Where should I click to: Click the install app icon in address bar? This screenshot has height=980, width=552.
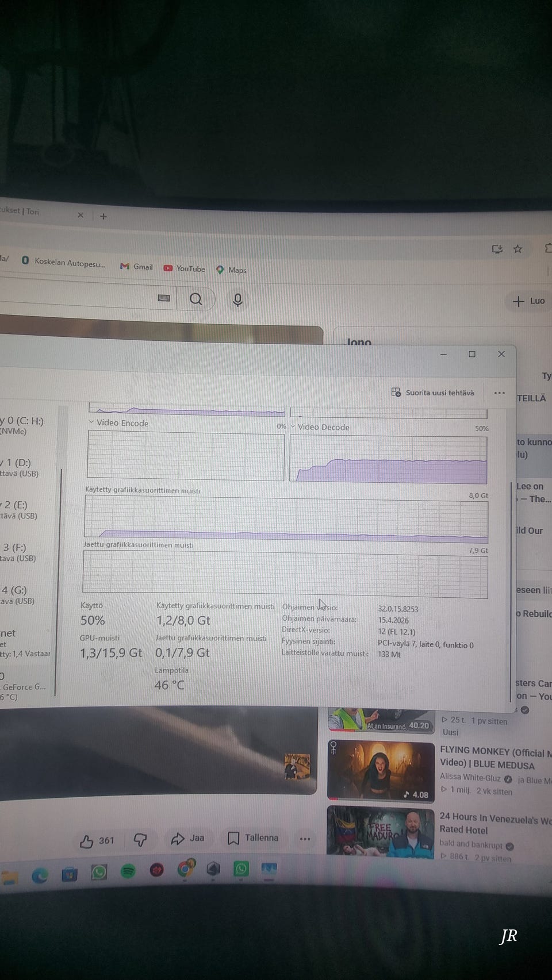point(497,249)
